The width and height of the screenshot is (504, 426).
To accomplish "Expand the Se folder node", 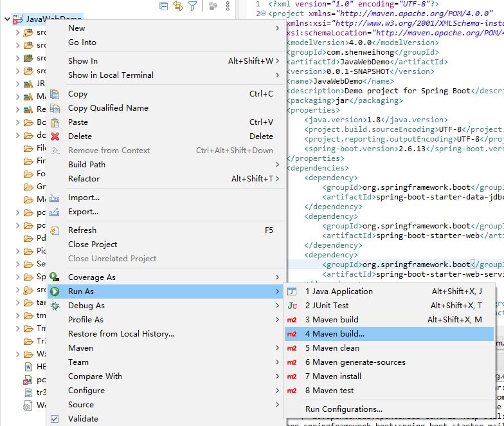I will [x=18, y=264].
